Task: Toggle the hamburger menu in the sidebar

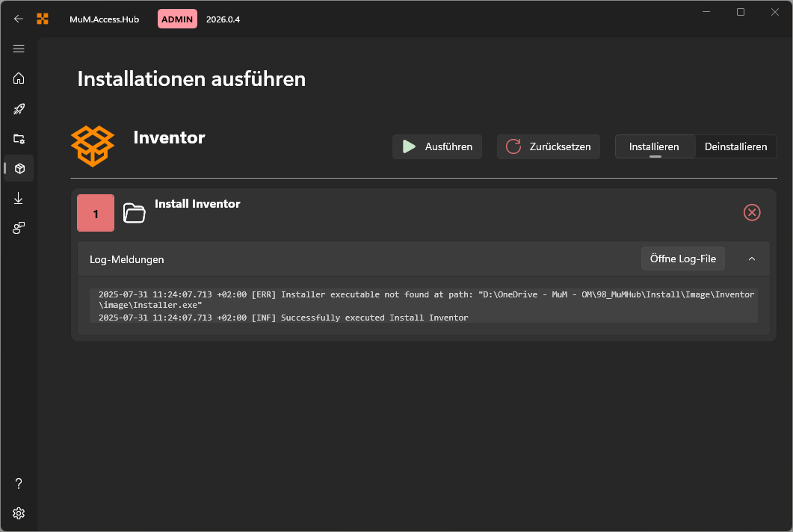Action: (19, 49)
